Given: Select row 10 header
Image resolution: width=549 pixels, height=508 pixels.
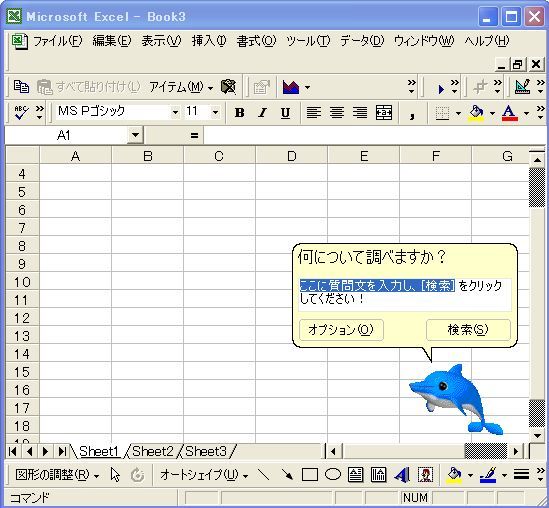Looking at the screenshot, I should tap(22, 282).
